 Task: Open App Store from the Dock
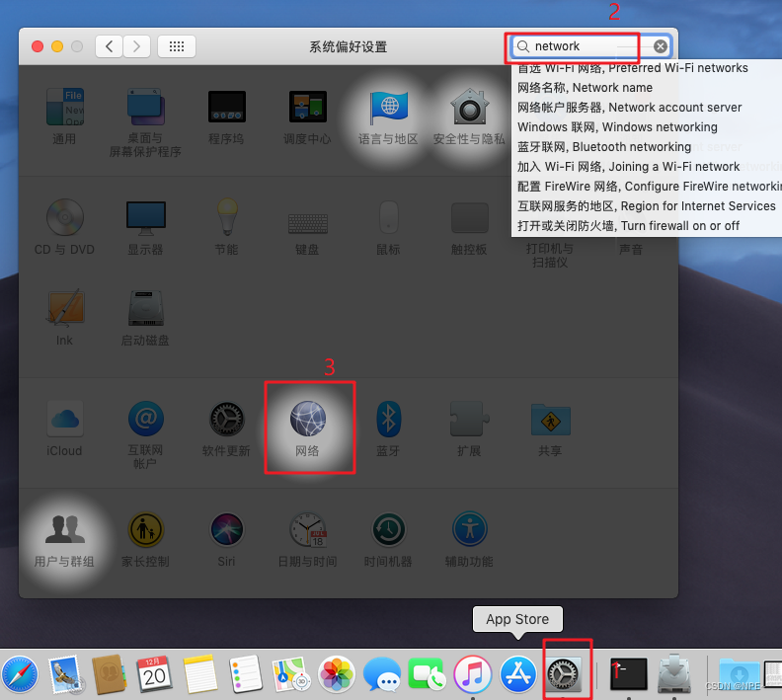(x=518, y=674)
